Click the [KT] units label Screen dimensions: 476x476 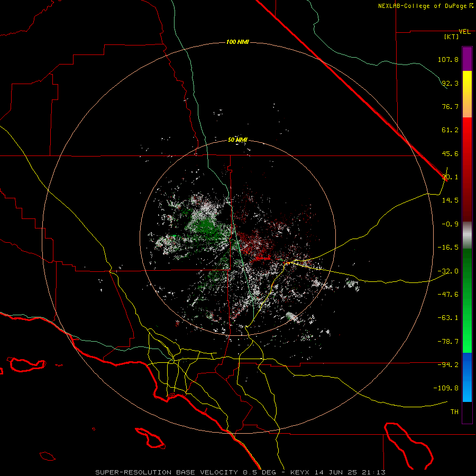coord(451,36)
